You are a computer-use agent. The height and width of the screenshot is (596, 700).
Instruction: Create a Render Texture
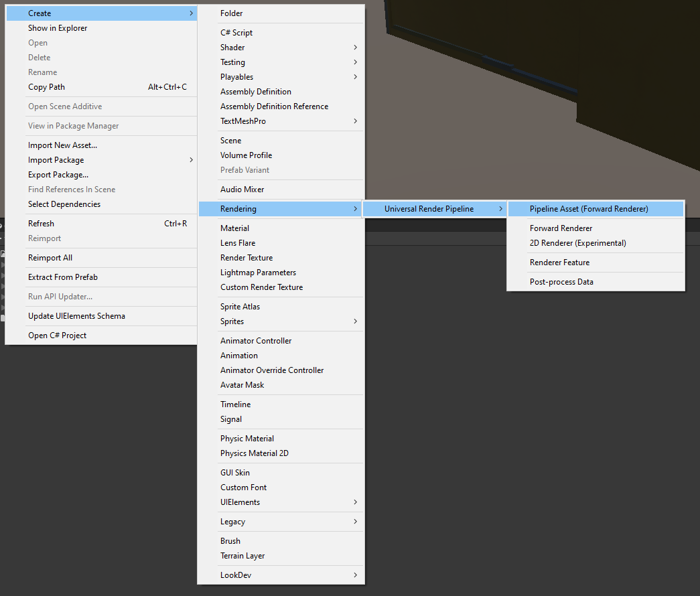pyautogui.click(x=281, y=258)
